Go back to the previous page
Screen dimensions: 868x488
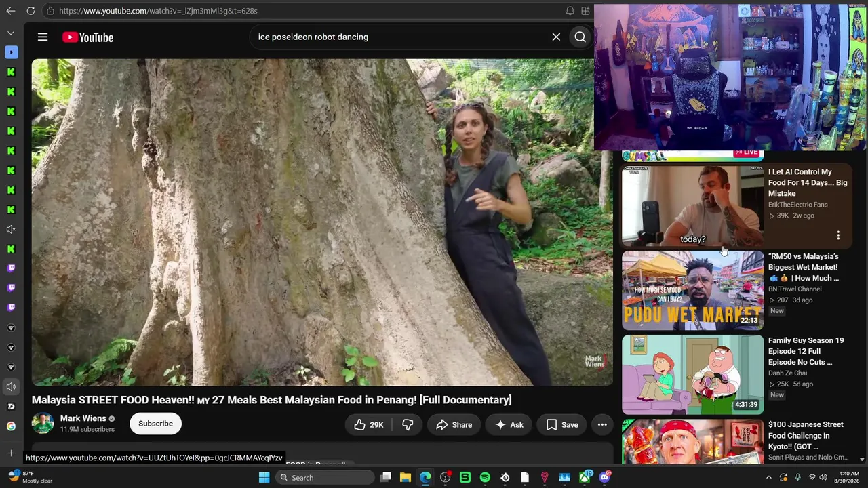coord(11,11)
